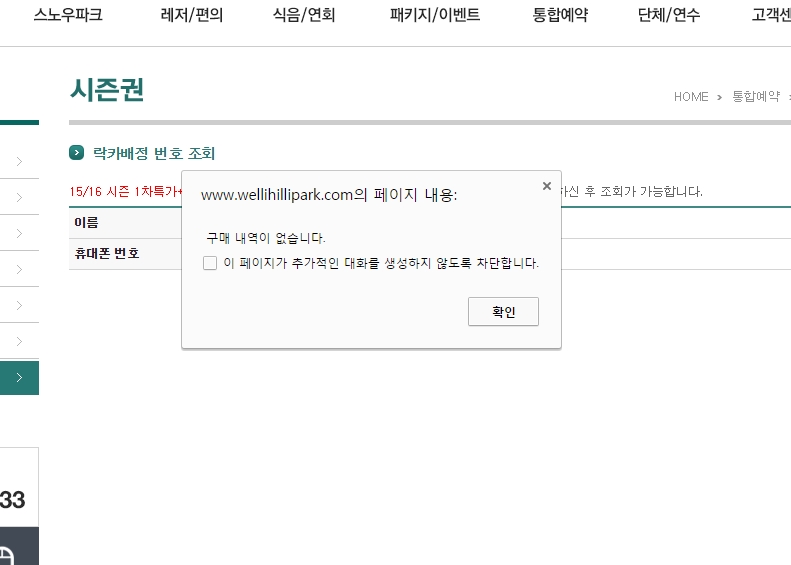Click the 휴대폰 번호 table label

click(x=107, y=253)
